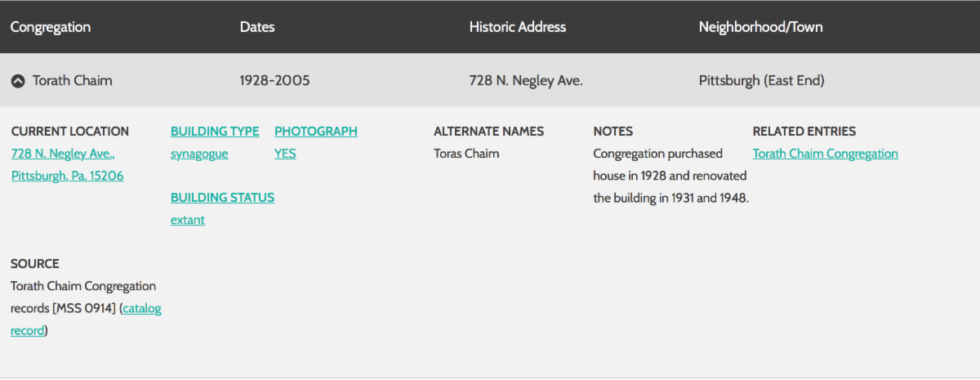Screen dimensions: 980x380
Task: Follow the BUILDING TYPE heading link
Action: pos(215,131)
